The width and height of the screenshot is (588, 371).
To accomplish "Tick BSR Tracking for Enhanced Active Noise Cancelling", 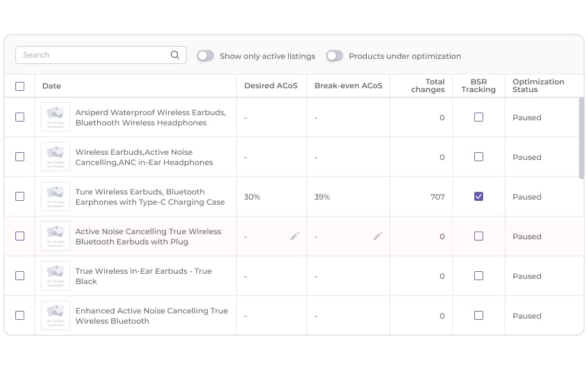I will point(479,315).
